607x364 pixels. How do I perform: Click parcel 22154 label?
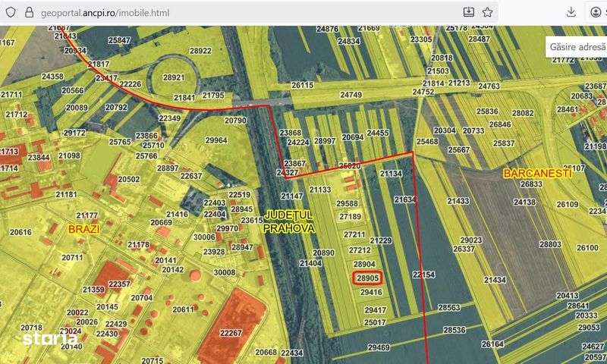423,275
